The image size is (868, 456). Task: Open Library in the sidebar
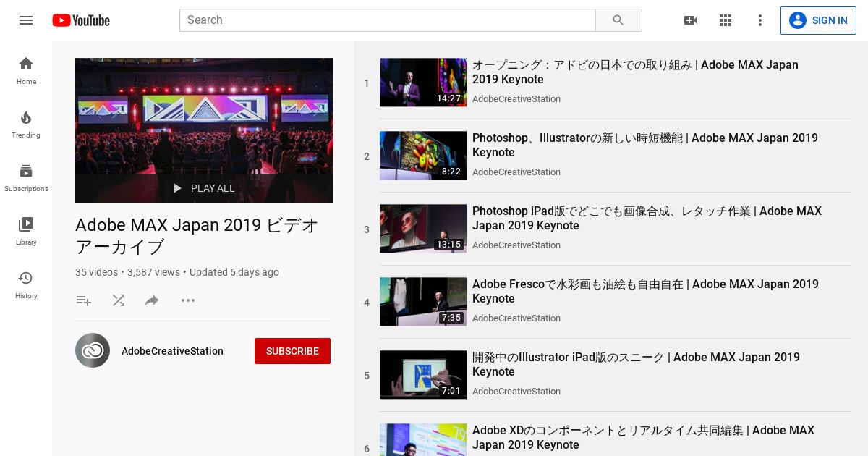(26, 232)
